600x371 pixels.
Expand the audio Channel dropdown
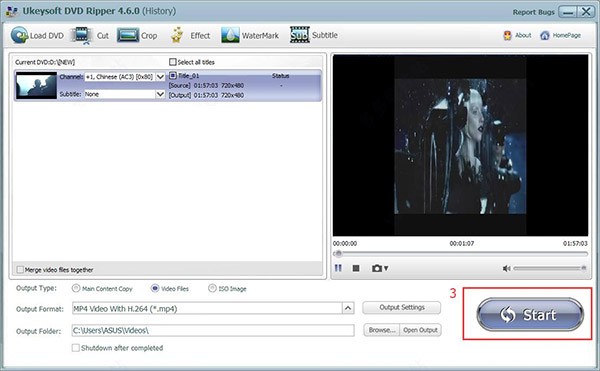(160, 77)
